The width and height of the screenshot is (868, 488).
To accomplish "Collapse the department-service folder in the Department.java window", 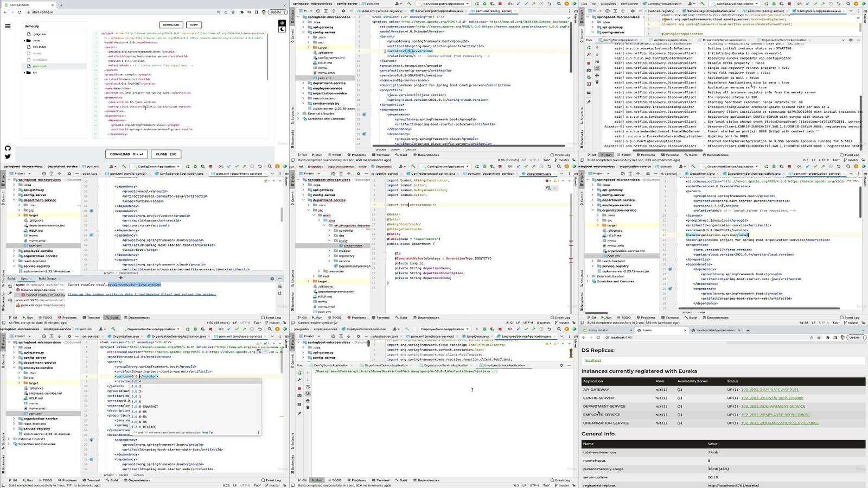I will pos(303,200).
